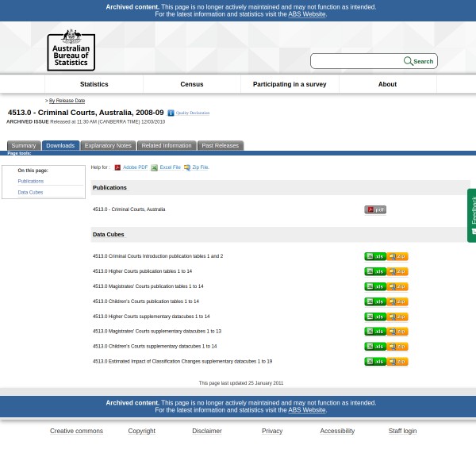Select the Past Releases tab
476x476 pixels.
[220, 146]
